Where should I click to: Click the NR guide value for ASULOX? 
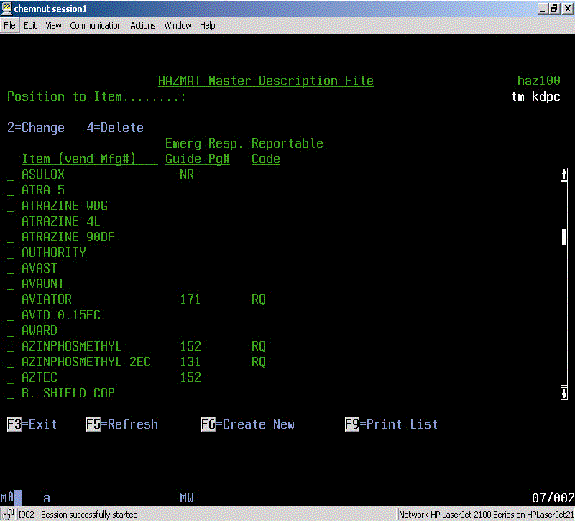[186, 175]
